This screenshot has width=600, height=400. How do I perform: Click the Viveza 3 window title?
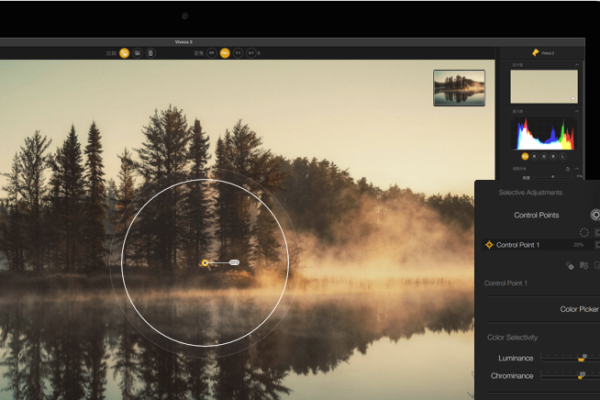[x=184, y=42]
